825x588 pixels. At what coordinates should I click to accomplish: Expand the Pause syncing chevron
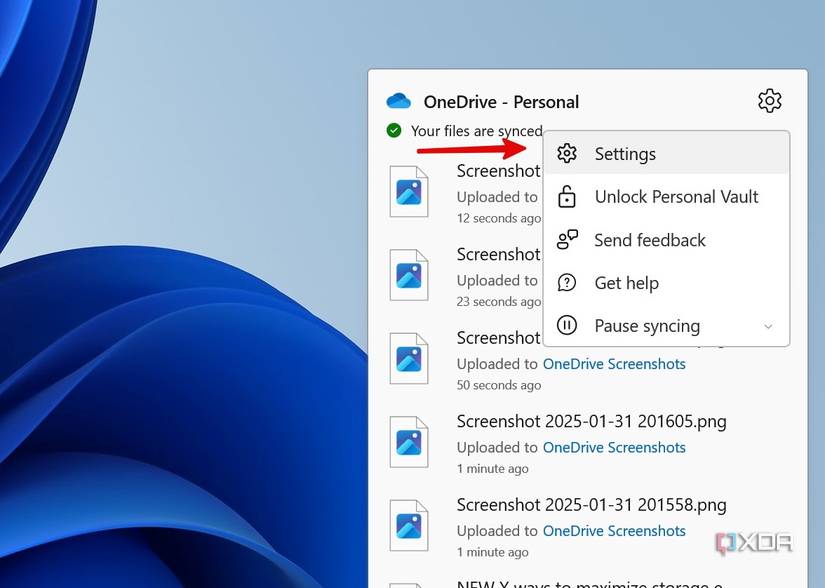click(768, 327)
